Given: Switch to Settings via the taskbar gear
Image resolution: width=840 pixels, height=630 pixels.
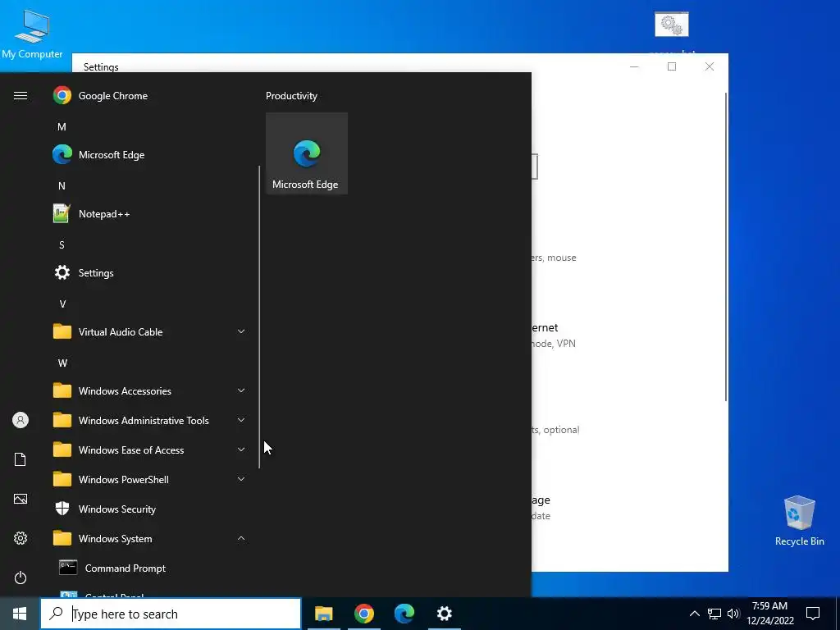Looking at the screenshot, I should tap(444, 614).
